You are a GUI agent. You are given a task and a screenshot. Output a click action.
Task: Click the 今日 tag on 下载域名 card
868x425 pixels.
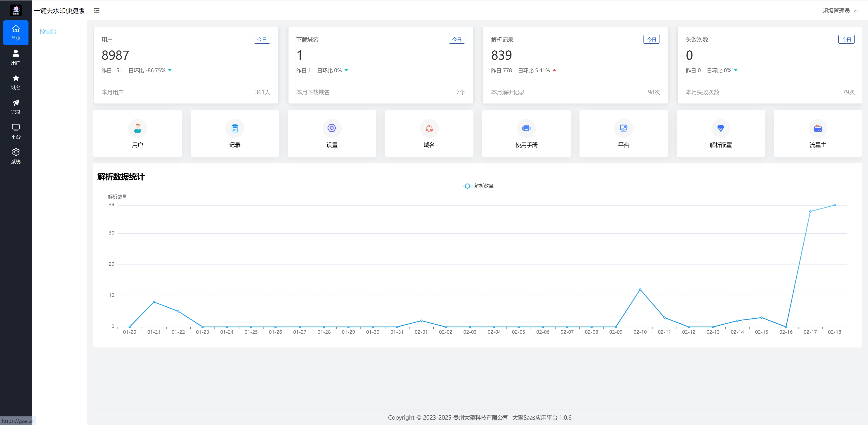click(456, 39)
